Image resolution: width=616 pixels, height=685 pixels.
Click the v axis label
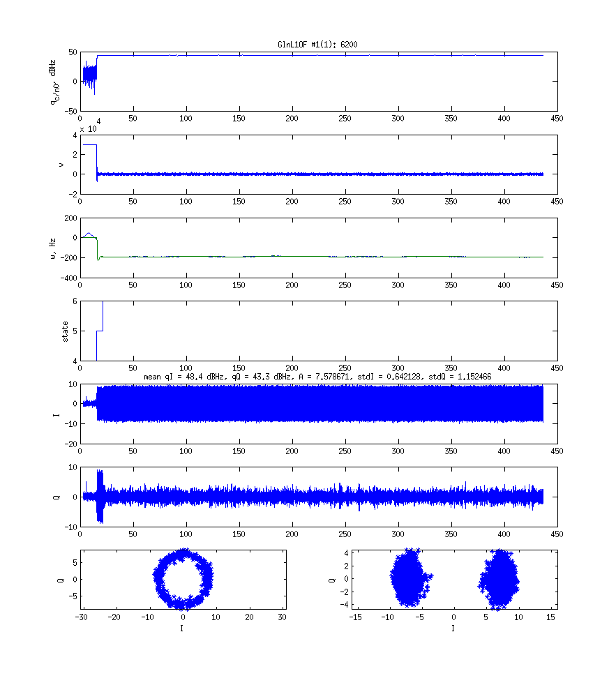point(62,165)
